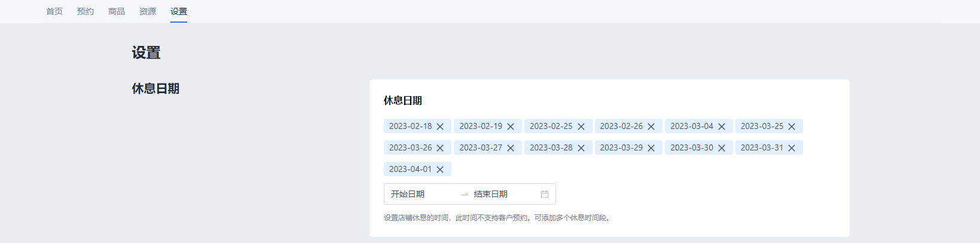Switch to the 商品 tab
Viewport: 980px width, 243px height.
click(x=117, y=11)
